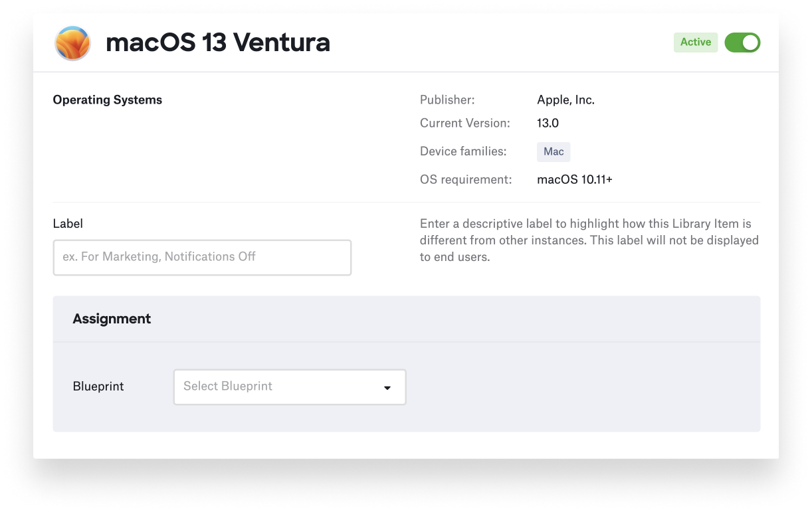
Task: Click the macOS 10.11+ requirement value
Action: (x=574, y=180)
